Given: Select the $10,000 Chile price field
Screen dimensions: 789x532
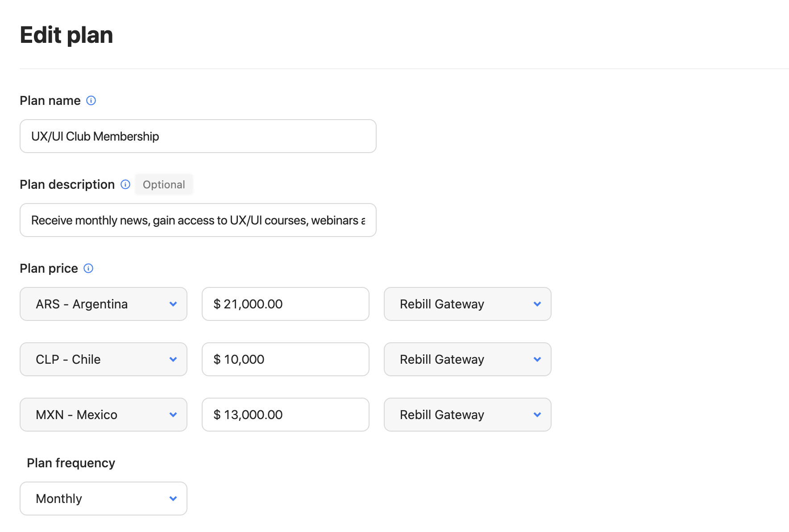Looking at the screenshot, I should pyautogui.click(x=285, y=359).
